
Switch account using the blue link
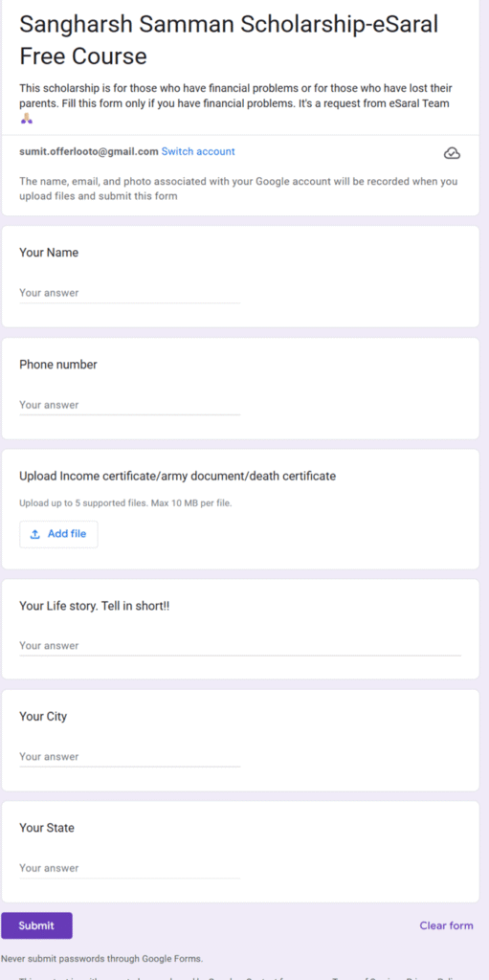point(198,151)
